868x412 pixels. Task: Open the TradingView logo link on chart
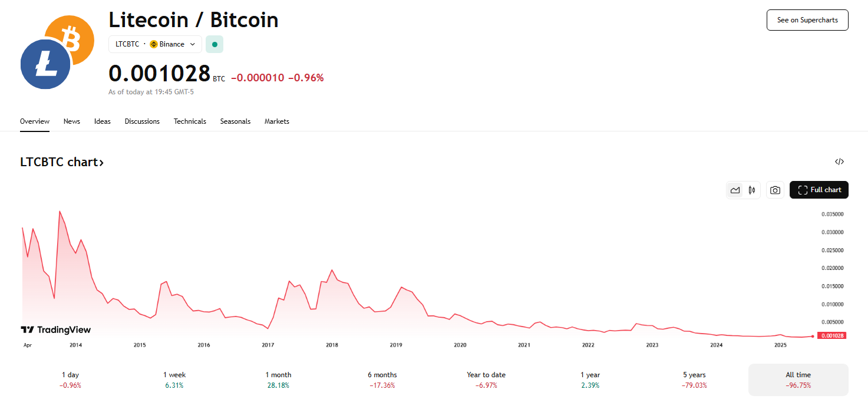click(x=56, y=330)
